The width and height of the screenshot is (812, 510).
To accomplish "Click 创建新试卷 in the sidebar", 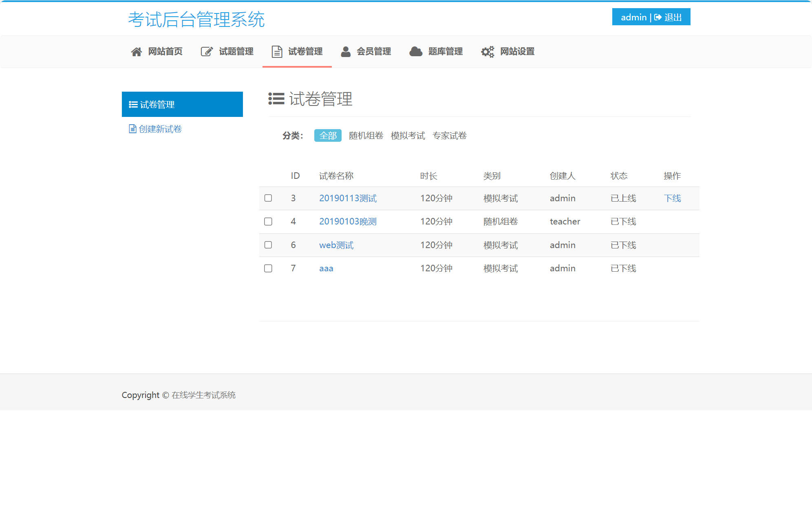I will pos(160,129).
